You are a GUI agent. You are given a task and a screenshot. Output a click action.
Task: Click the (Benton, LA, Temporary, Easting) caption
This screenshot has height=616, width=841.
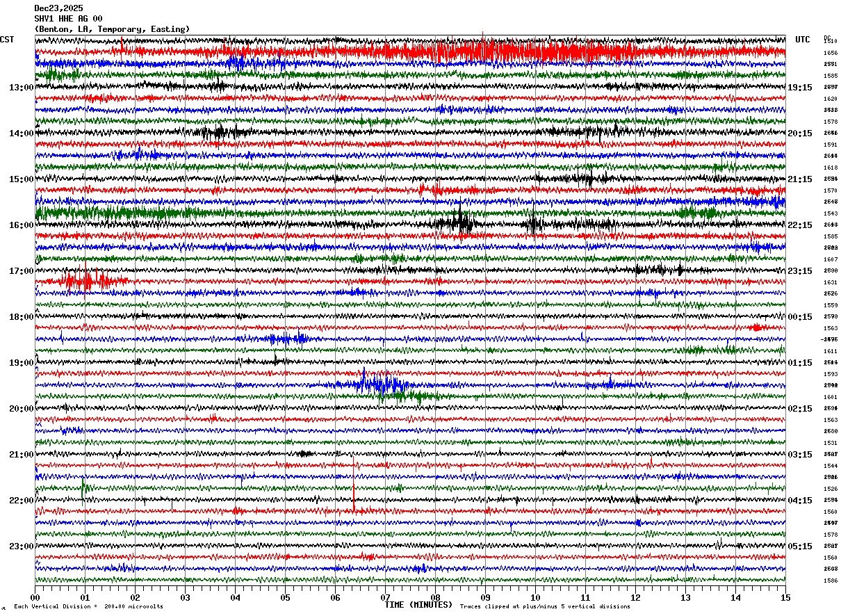tap(112, 29)
